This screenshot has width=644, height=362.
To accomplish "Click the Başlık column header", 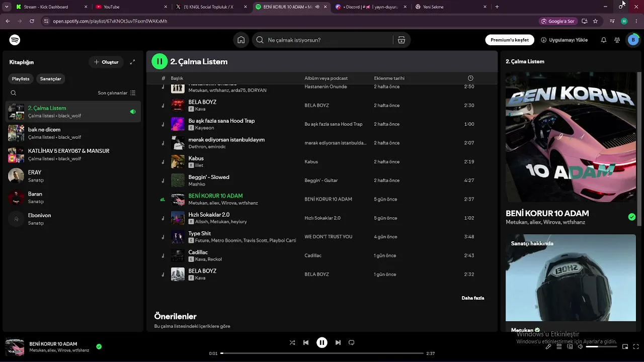I will pos(177,78).
